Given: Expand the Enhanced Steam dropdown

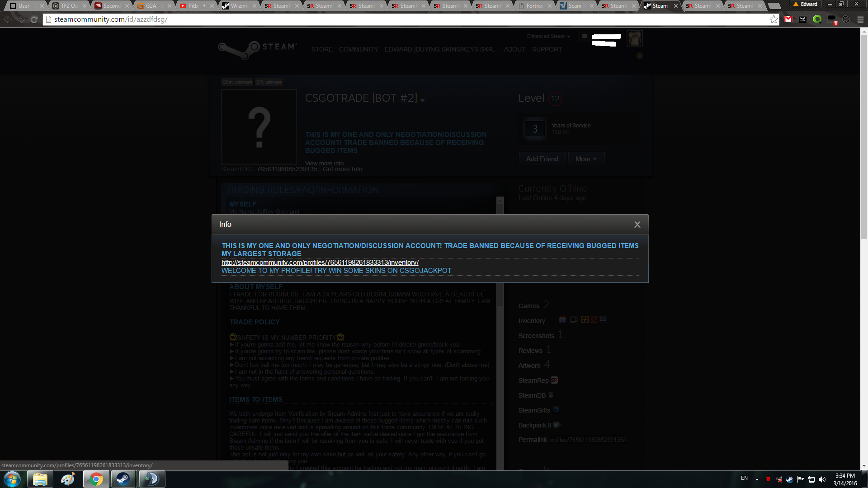Looking at the screenshot, I should point(548,36).
